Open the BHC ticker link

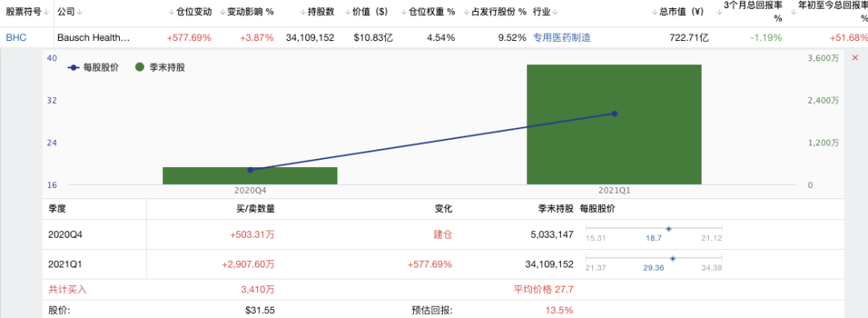click(x=16, y=39)
